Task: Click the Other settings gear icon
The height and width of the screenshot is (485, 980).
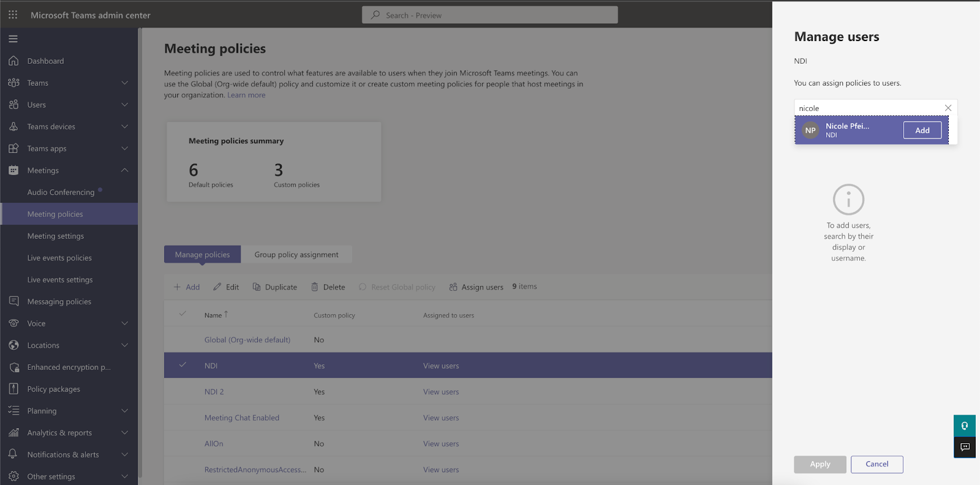Action: 13,476
